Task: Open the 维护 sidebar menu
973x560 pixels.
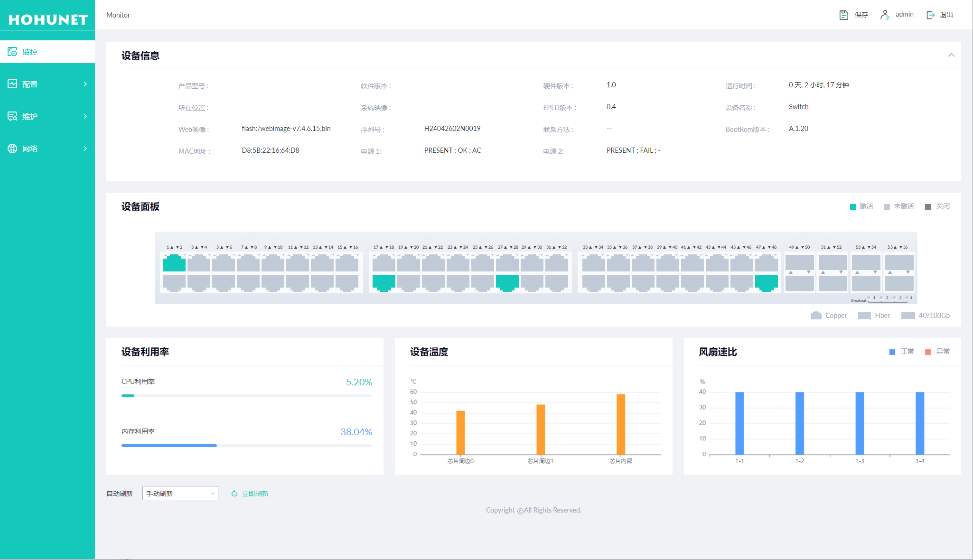Action: (x=29, y=116)
